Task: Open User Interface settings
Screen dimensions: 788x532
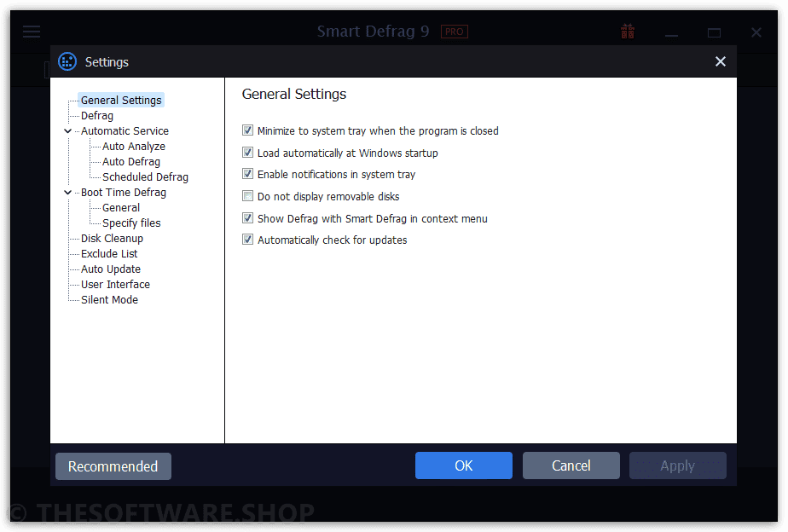Action: coord(115,285)
